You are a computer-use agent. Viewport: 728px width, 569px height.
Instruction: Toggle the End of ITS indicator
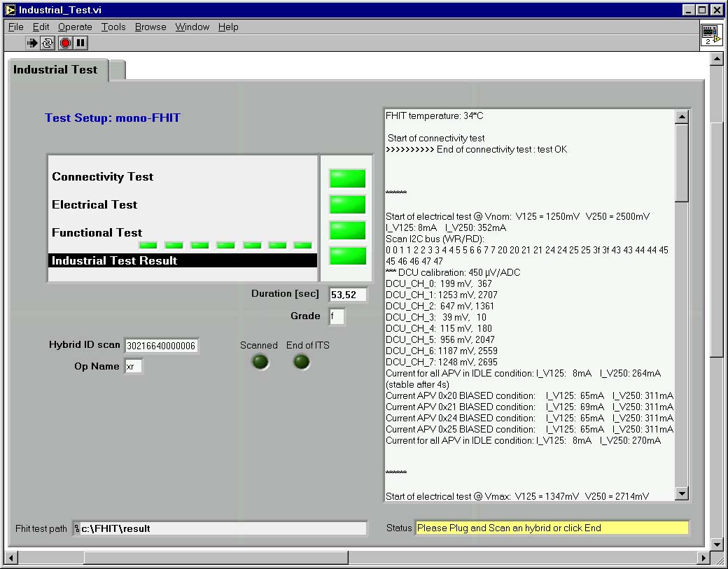click(301, 362)
